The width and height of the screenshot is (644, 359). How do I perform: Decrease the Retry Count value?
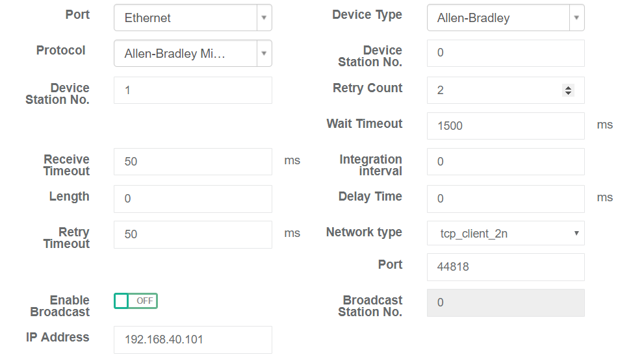[x=568, y=93]
